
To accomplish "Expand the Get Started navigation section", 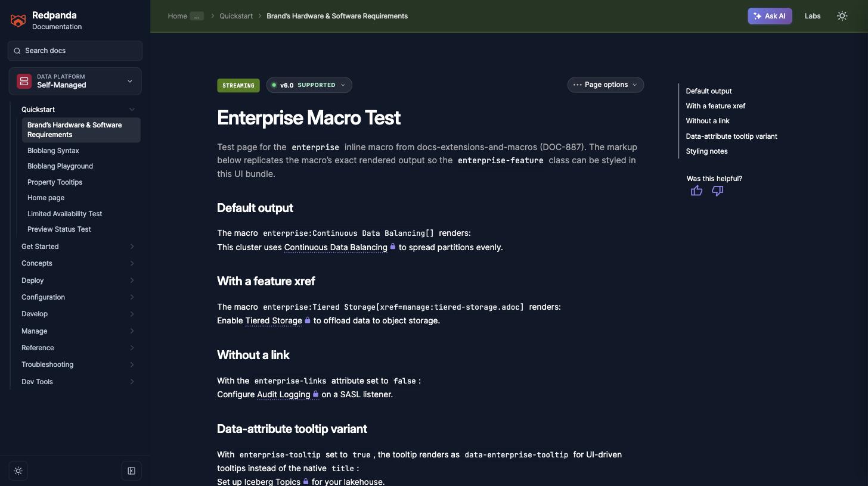I will [x=77, y=247].
